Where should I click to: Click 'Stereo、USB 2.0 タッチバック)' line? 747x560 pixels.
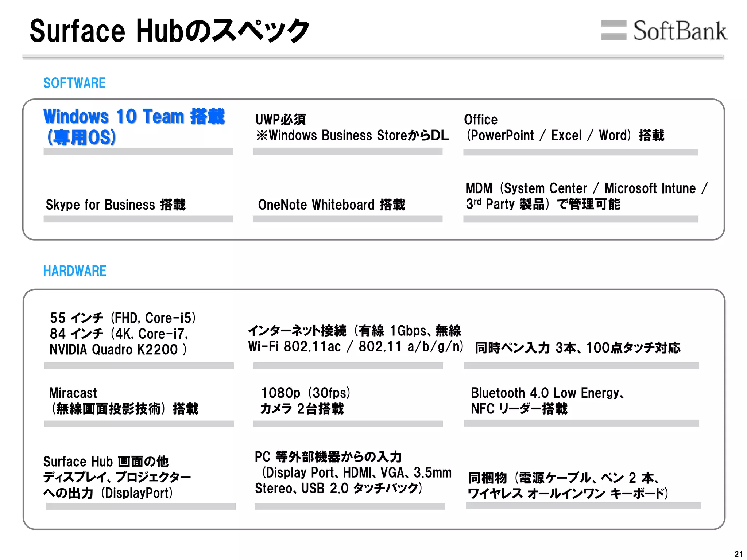(338, 488)
